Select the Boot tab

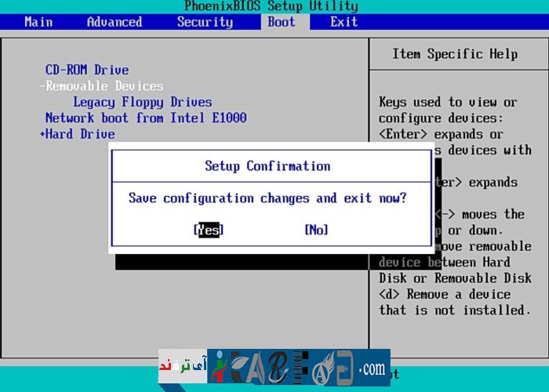pos(281,22)
